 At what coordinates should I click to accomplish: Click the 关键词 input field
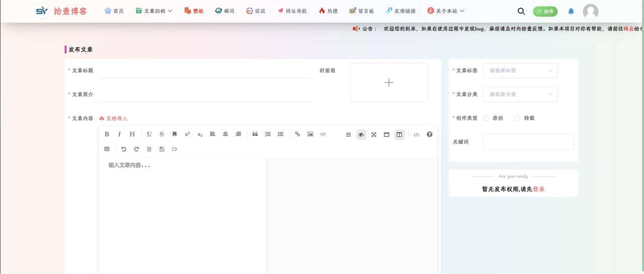[x=528, y=142]
